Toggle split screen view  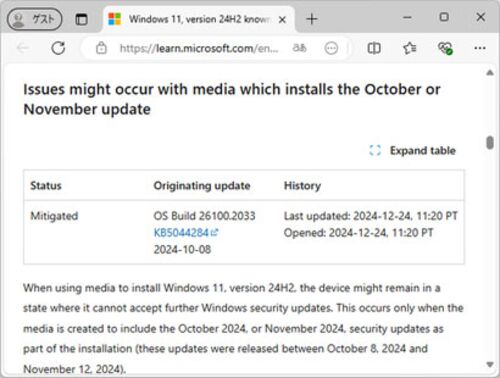point(374,48)
